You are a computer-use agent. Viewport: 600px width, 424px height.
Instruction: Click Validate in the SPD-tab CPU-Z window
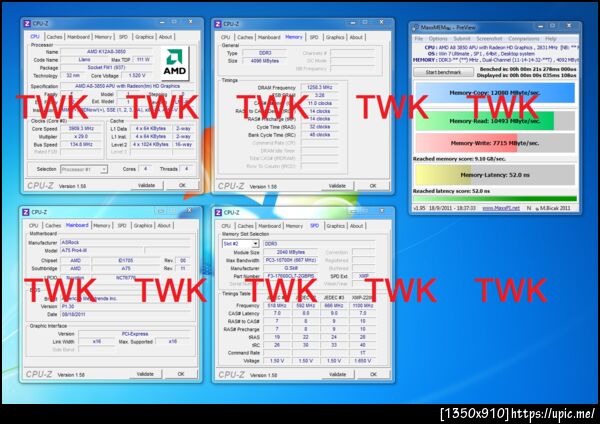pyautogui.click(x=337, y=375)
